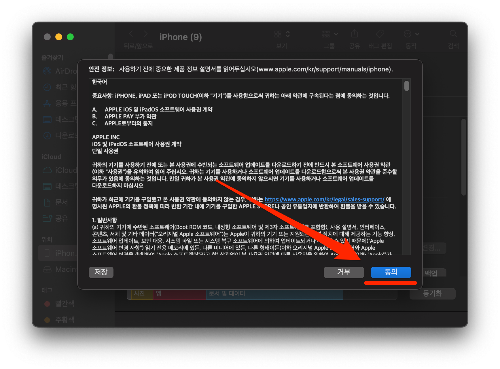Select AirDrop in Finder sidebar
The width and height of the screenshot is (500, 369).
pos(60,71)
